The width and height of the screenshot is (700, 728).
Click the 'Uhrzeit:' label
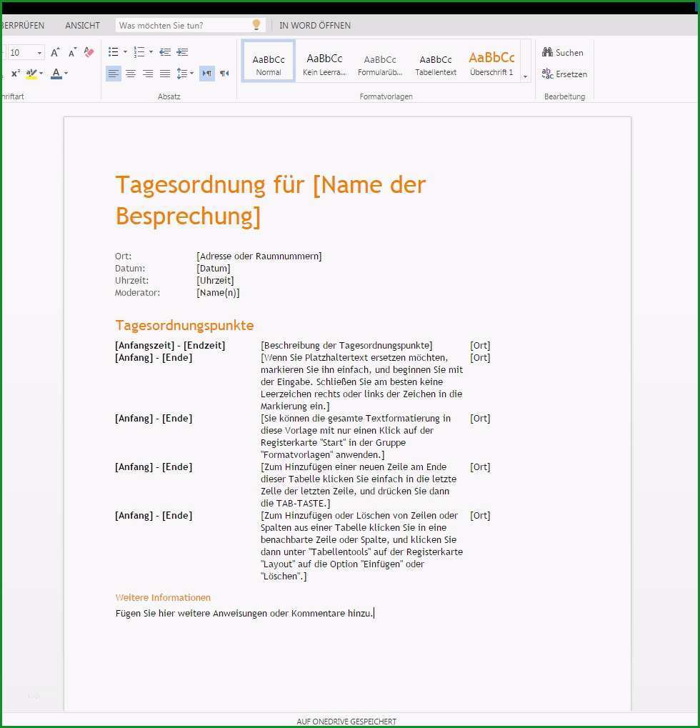click(132, 281)
